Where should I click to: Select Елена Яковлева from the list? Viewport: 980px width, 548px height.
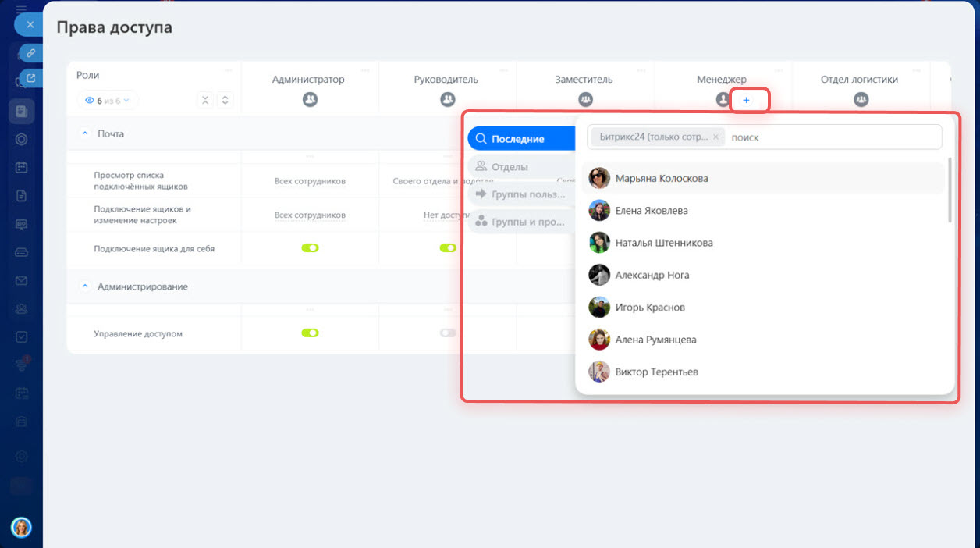coord(651,211)
